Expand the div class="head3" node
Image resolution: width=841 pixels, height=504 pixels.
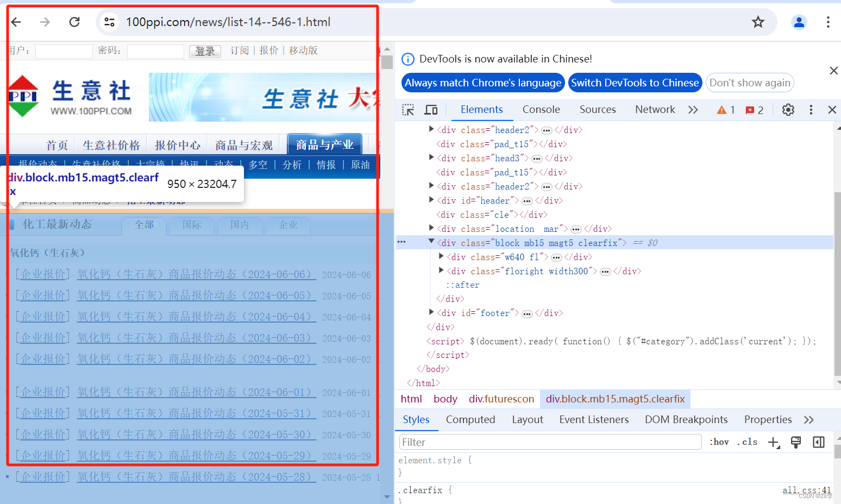click(431, 157)
